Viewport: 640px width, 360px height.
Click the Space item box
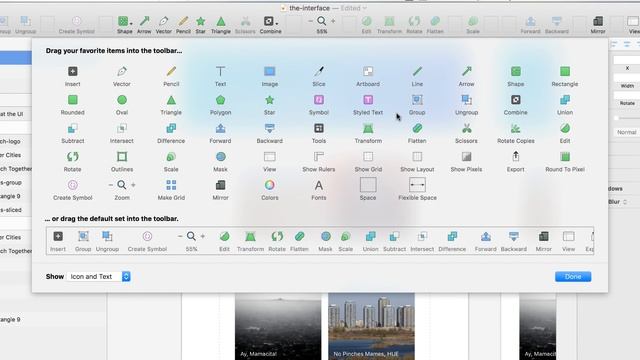pyautogui.click(x=368, y=185)
